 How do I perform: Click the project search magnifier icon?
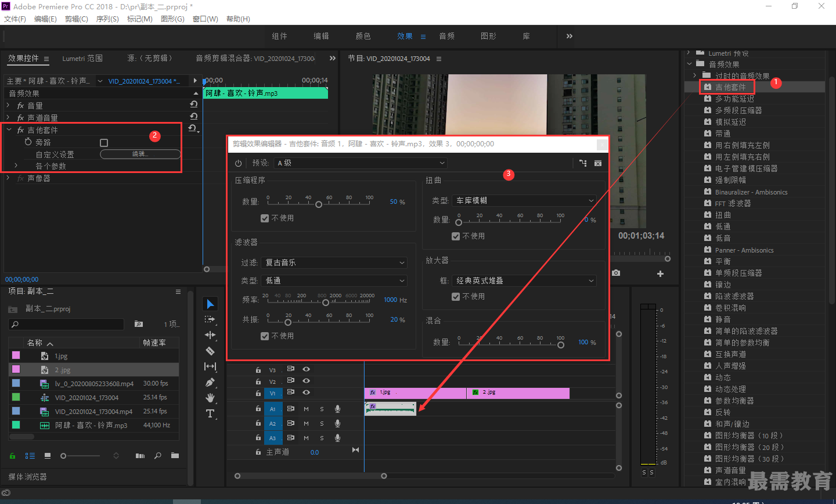(x=158, y=456)
